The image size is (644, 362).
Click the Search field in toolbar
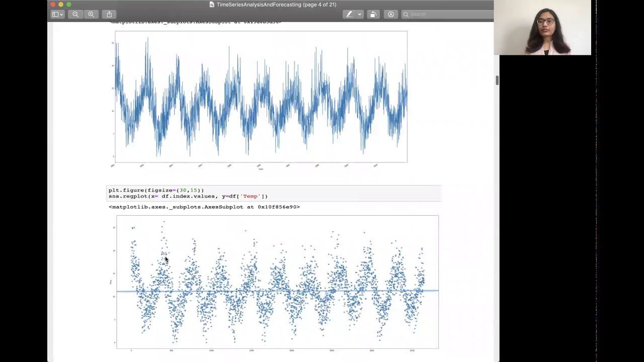point(448,14)
